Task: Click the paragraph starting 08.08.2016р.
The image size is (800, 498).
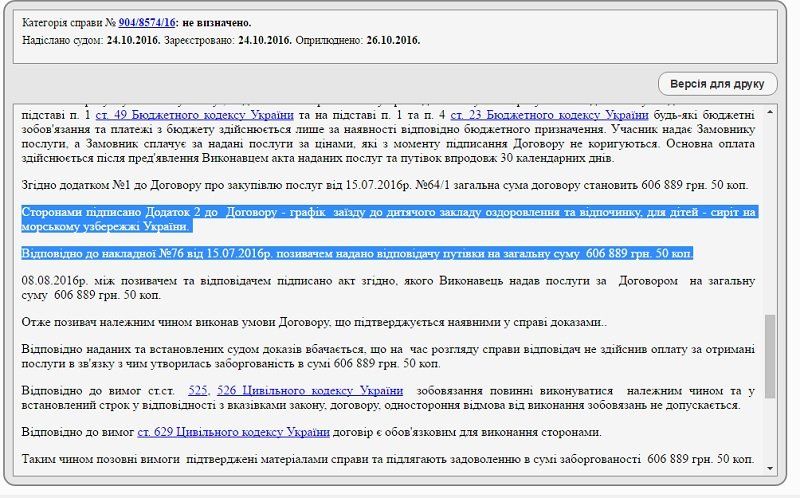Action: coord(389,288)
